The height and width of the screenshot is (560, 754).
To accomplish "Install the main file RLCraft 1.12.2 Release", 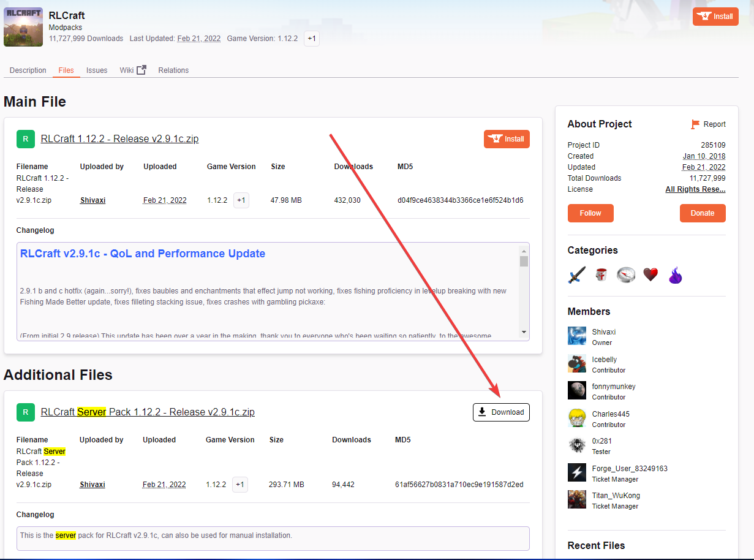I will pos(507,139).
